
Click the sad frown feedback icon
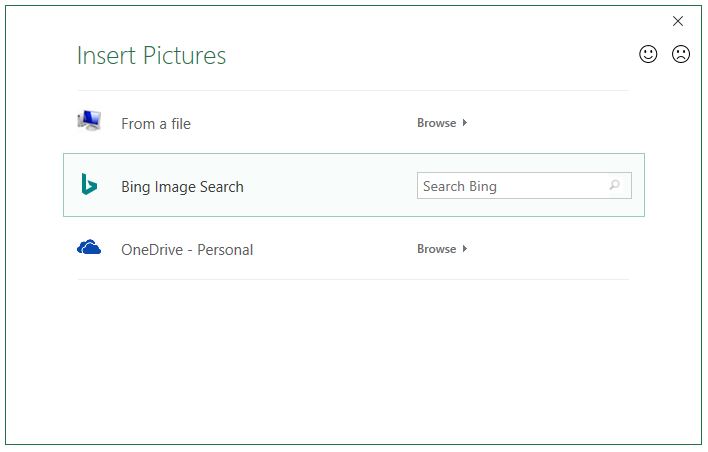(x=681, y=55)
